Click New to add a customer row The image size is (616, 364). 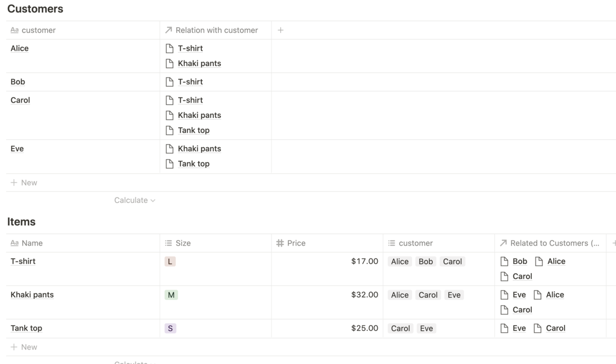click(x=24, y=183)
